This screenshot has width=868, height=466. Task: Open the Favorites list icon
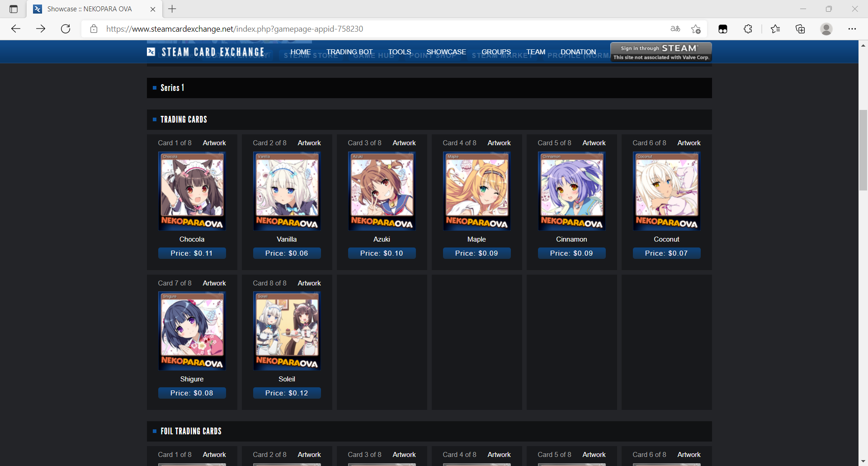(x=775, y=29)
